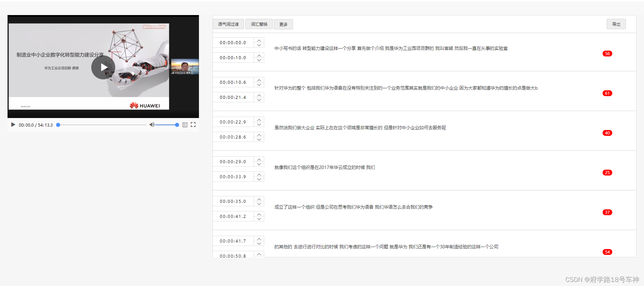Image resolution: width=644 pixels, height=286 pixels.
Task: Increase the 00:00:22.9 time with up arrow
Action: (259, 119)
